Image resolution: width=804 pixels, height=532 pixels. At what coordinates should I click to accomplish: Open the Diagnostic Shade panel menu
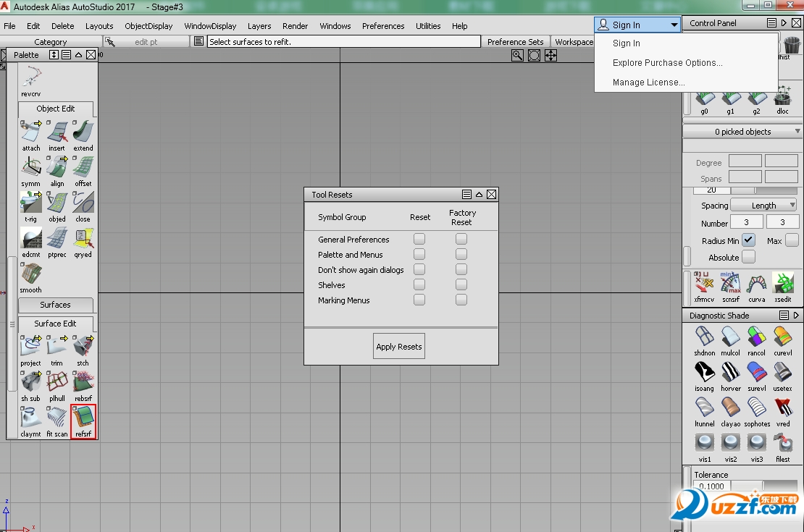(784, 315)
